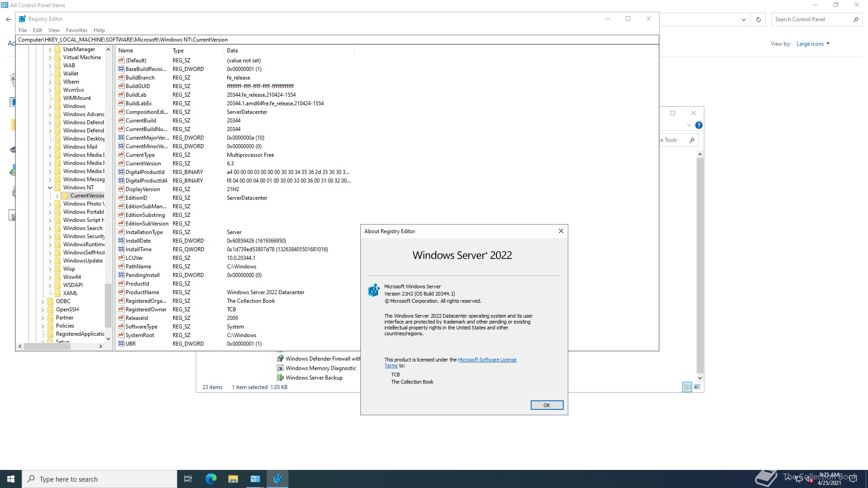Expand the ODBC tree node

pos(42,301)
